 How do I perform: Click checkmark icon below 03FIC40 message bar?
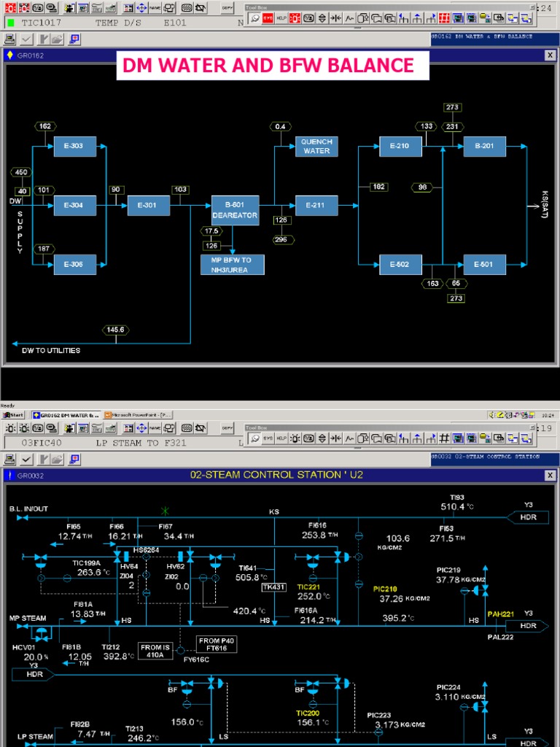tap(26, 460)
